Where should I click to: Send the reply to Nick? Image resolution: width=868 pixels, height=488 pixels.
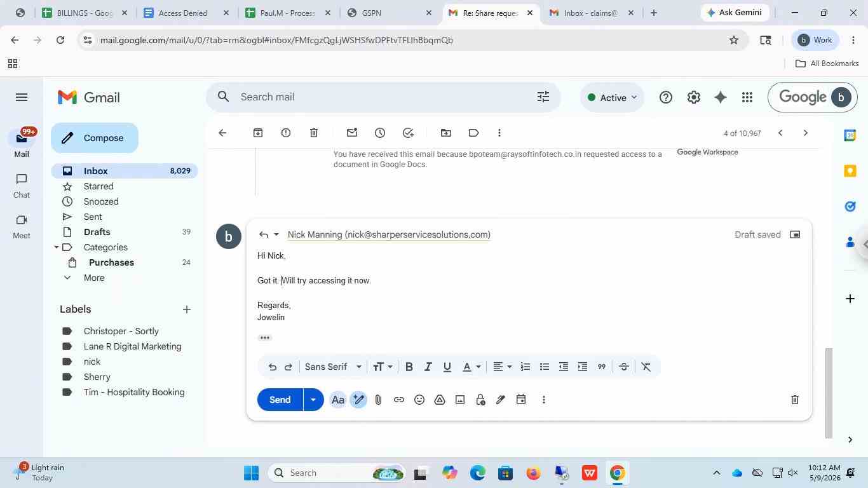coord(280,400)
